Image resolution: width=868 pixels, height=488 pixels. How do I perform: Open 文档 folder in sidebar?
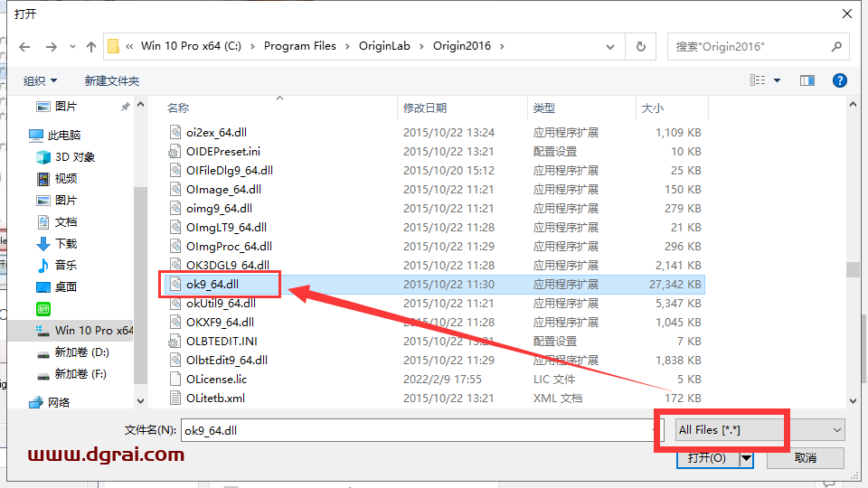pyautogui.click(x=57, y=222)
